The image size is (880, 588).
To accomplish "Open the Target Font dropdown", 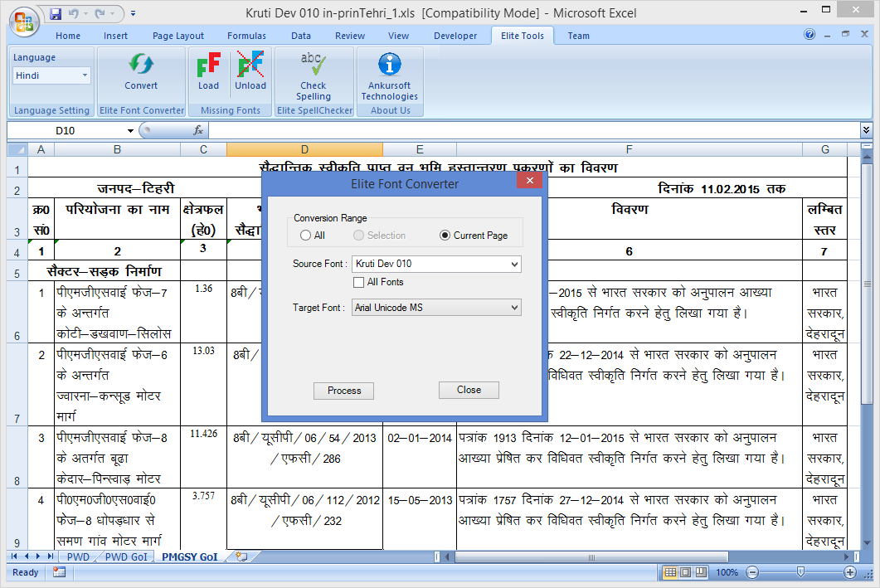I will 514,308.
